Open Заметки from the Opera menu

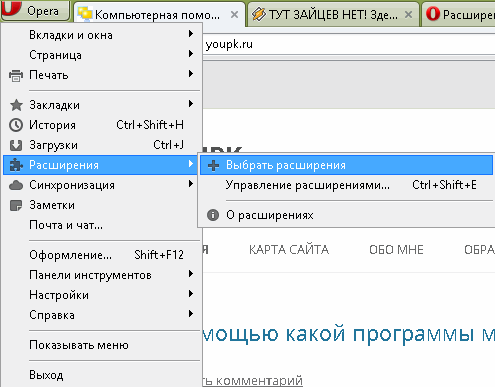click(102, 205)
